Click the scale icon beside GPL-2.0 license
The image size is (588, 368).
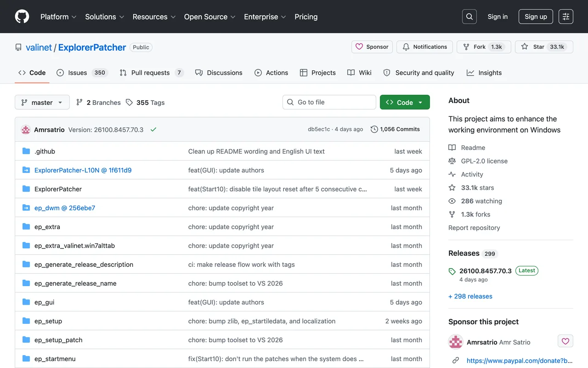pos(452,161)
